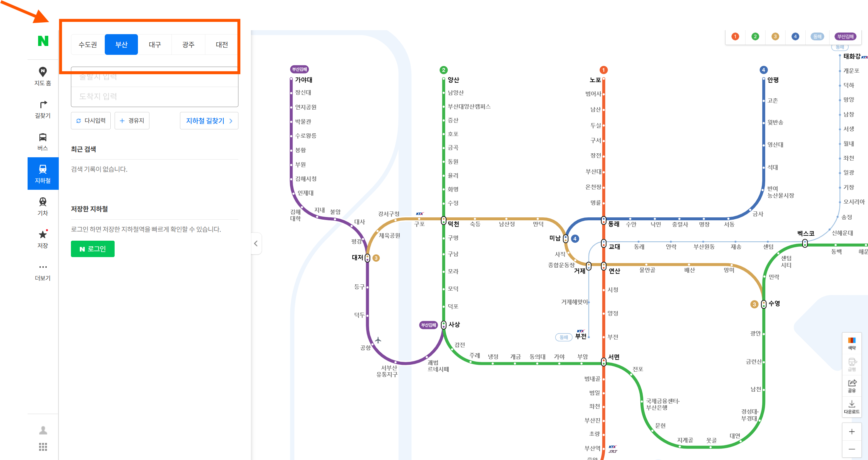Switch to 수도권 region tab

coord(88,44)
